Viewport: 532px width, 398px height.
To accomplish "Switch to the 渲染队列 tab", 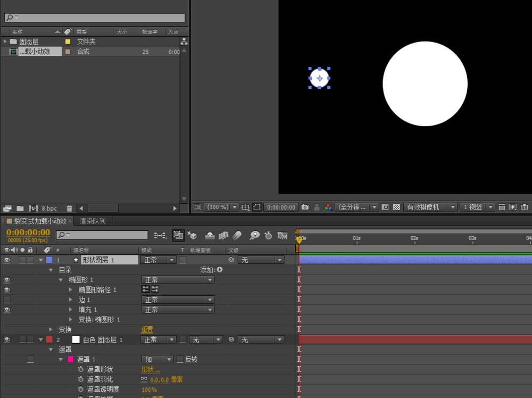I will 93,221.
